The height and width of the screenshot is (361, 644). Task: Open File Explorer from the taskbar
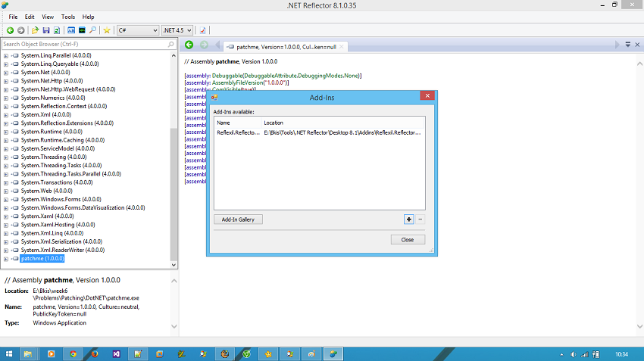click(28, 354)
